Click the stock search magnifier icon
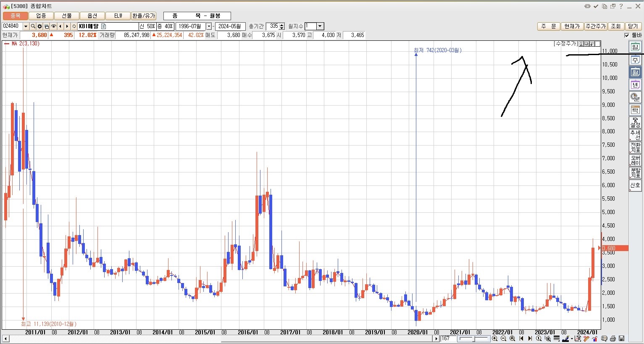The height and width of the screenshot is (344, 644). point(33,26)
